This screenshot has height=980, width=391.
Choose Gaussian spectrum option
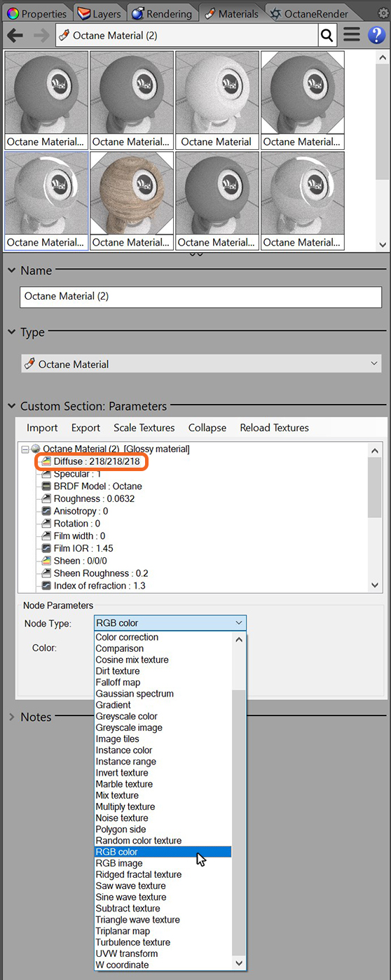[x=135, y=694]
